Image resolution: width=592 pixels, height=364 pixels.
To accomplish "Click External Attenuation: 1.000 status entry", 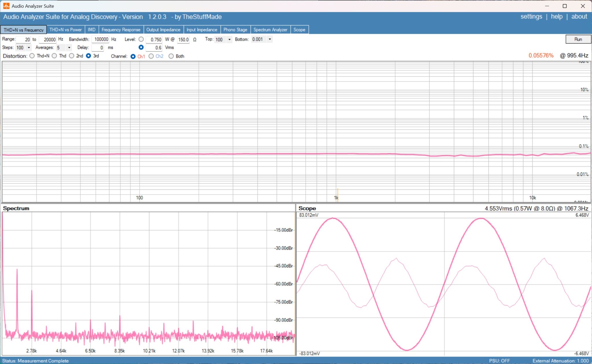I will tap(560, 361).
